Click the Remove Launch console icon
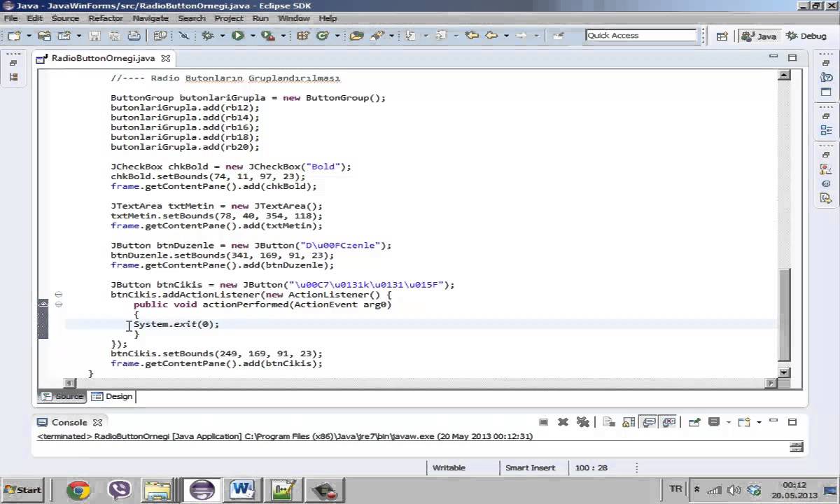The image size is (840, 504). tap(563, 422)
